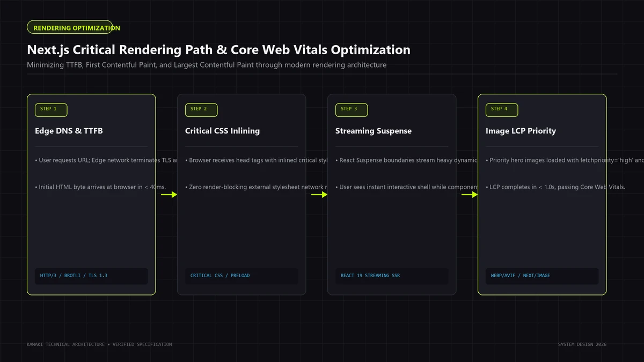Click the REACT 19 STREAMING SSR tag
The image size is (644, 362).
click(392, 276)
